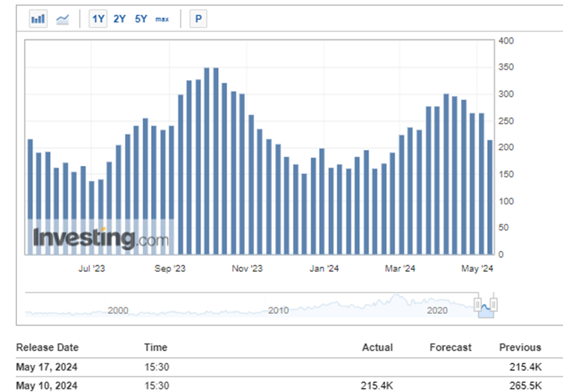
Task: Select the 5Y time range
Action: (141, 19)
